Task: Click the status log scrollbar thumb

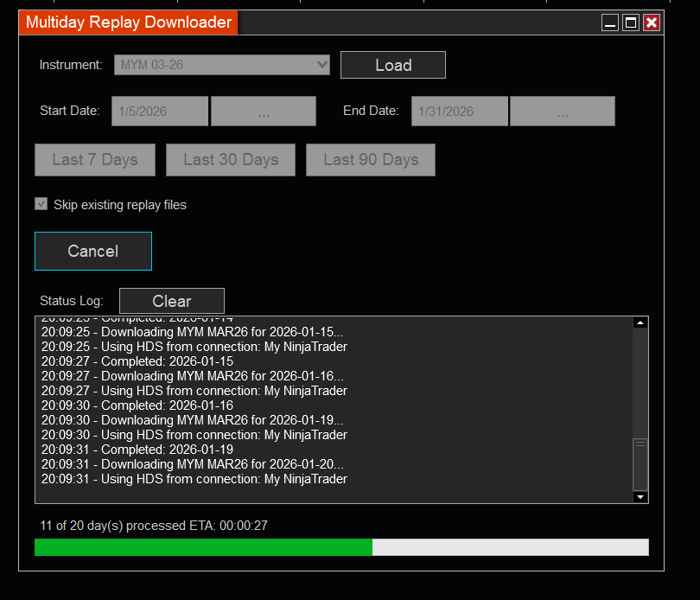Action: [x=640, y=463]
